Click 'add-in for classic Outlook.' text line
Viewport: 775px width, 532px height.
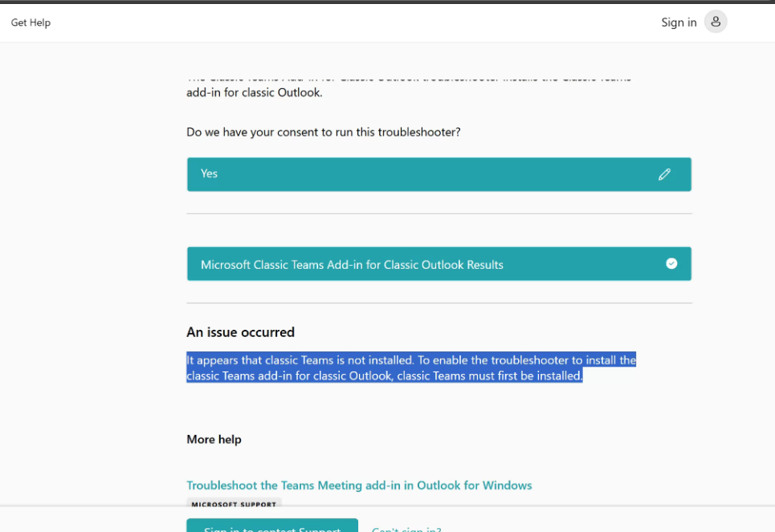[254, 93]
